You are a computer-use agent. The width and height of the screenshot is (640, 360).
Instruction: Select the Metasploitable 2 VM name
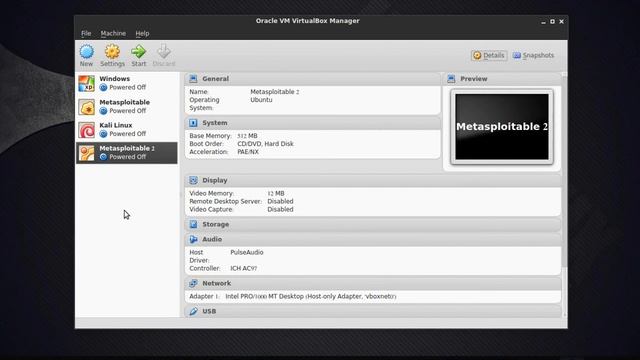(127, 148)
